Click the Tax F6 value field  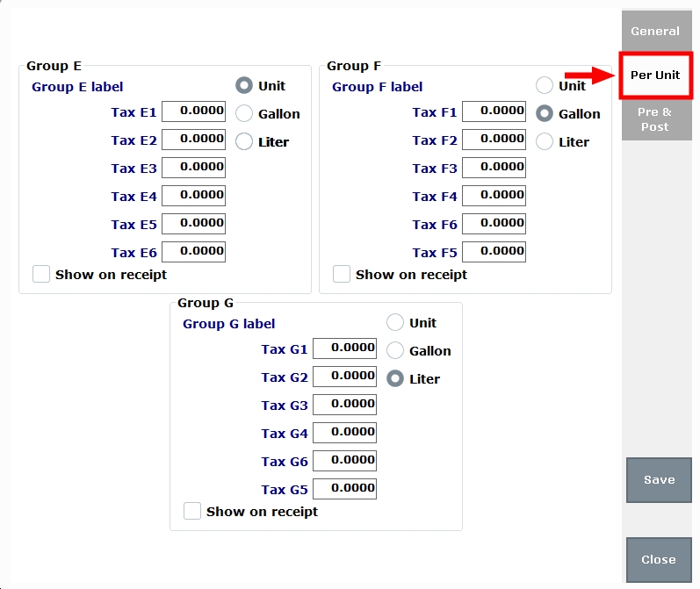(494, 224)
